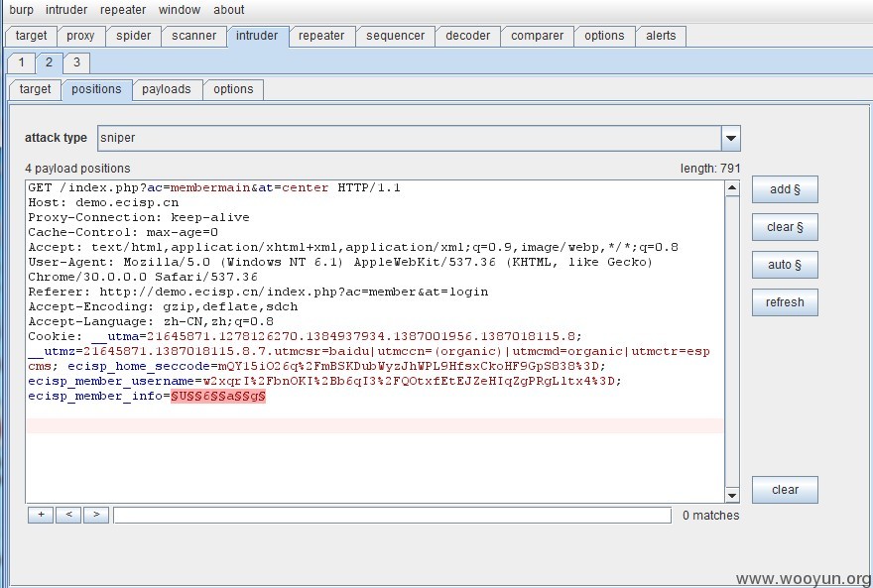Click the plus search options button

pyautogui.click(x=41, y=515)
